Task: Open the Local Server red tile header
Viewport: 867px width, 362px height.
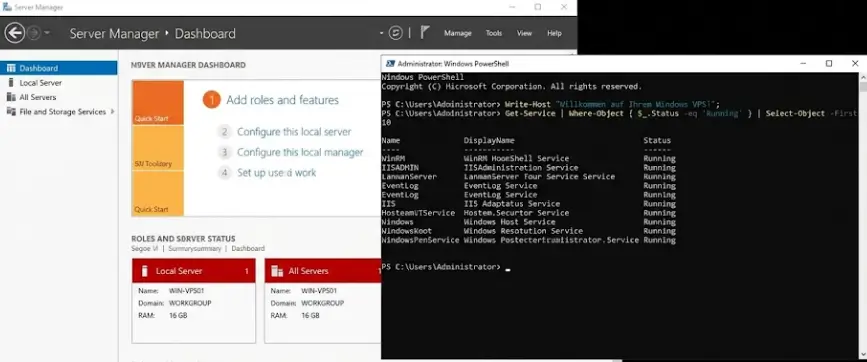Action: [194, 271]
